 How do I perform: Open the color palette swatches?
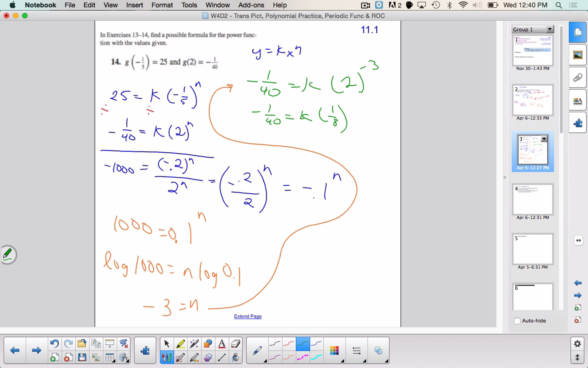pos(334,351)
